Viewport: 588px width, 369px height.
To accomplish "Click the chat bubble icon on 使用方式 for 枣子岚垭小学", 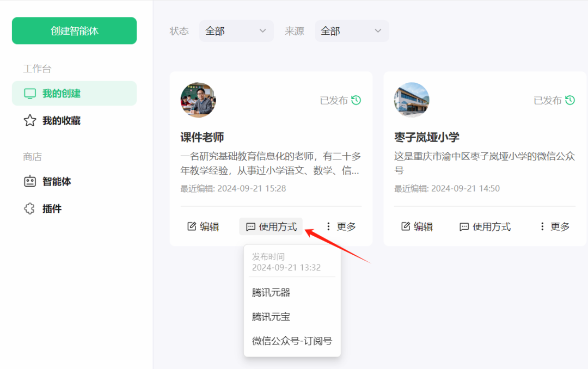I will [x=464, y=226].
